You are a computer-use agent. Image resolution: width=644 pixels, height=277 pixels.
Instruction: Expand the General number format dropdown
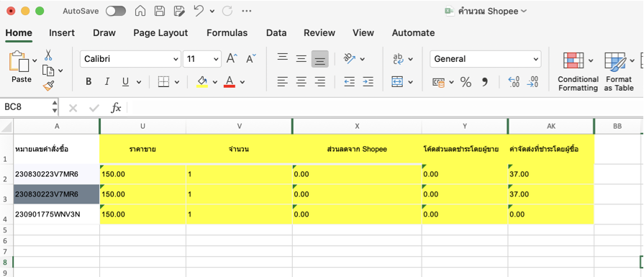[x=486, y=59]
